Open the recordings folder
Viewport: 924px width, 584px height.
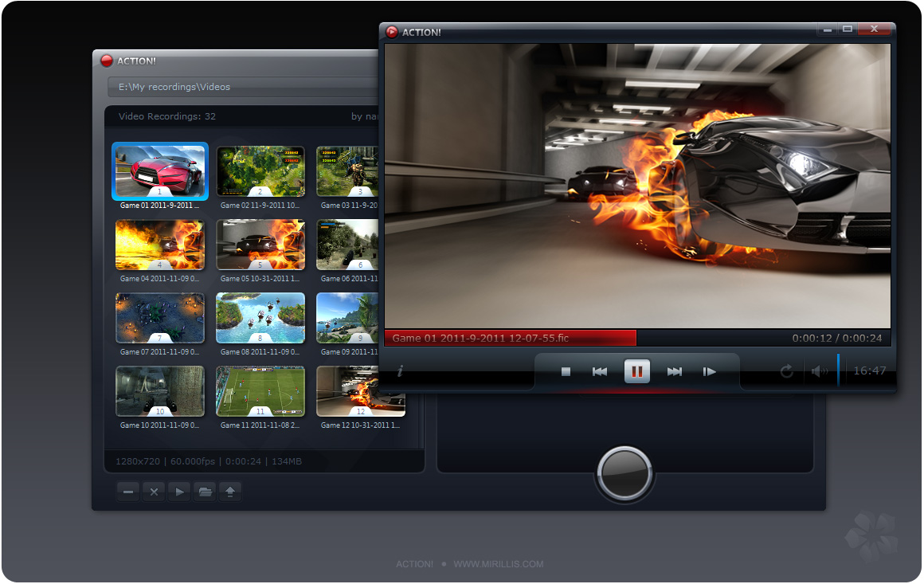[x=205, y=492]
